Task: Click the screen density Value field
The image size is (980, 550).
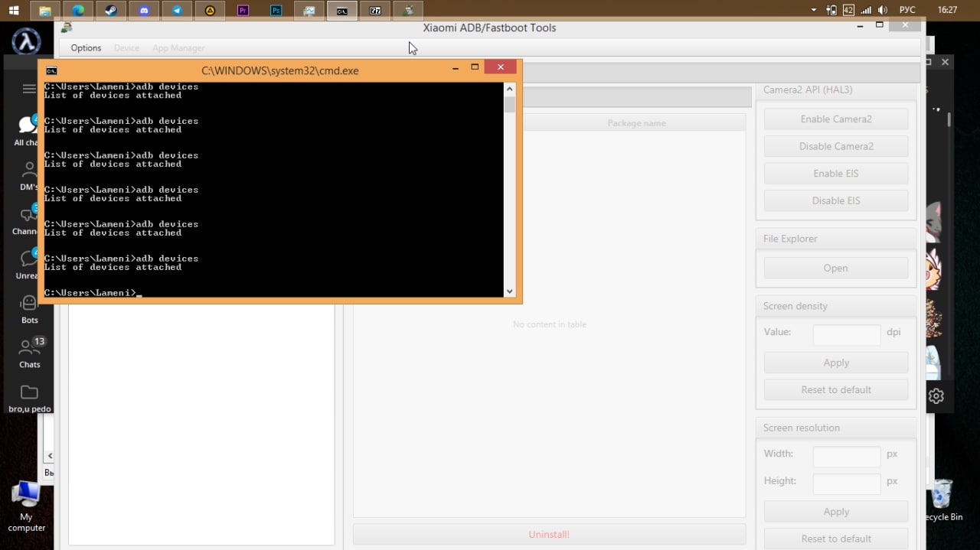Action: click(x=847, y=335)
